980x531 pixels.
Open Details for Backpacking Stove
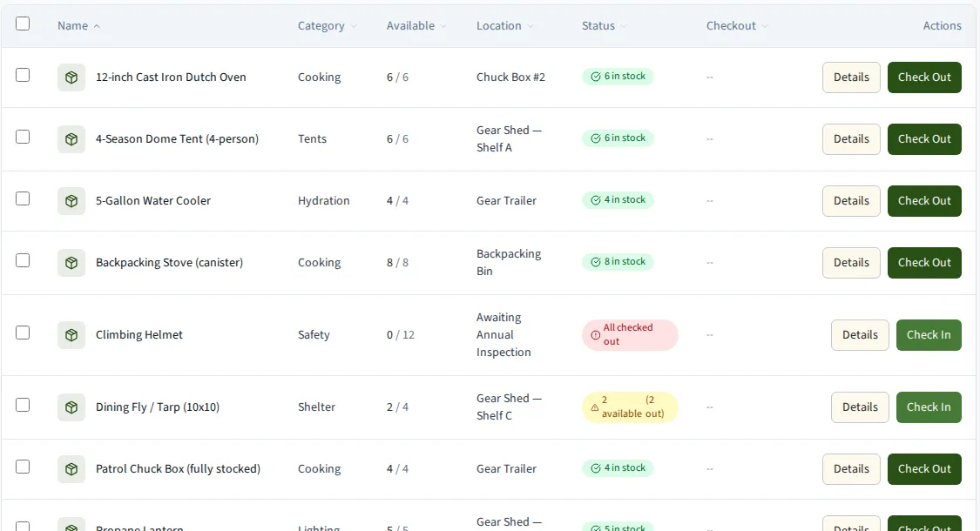(x=851, y=263)
